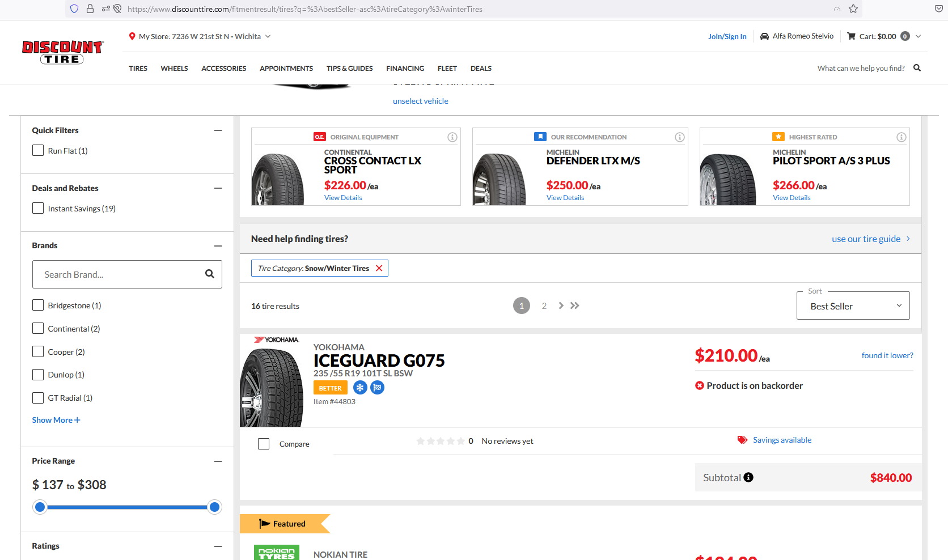Select the Compare checkbox for the Iceguard G075
This screenshot has height=560, width=948.
click(264, 444)
